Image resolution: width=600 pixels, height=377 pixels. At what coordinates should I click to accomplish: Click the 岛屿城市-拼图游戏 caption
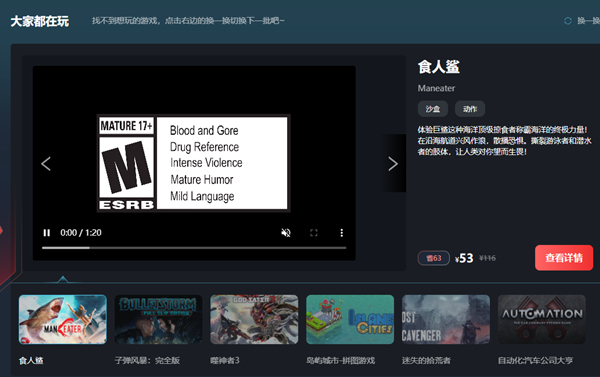(x=341, y=361)
